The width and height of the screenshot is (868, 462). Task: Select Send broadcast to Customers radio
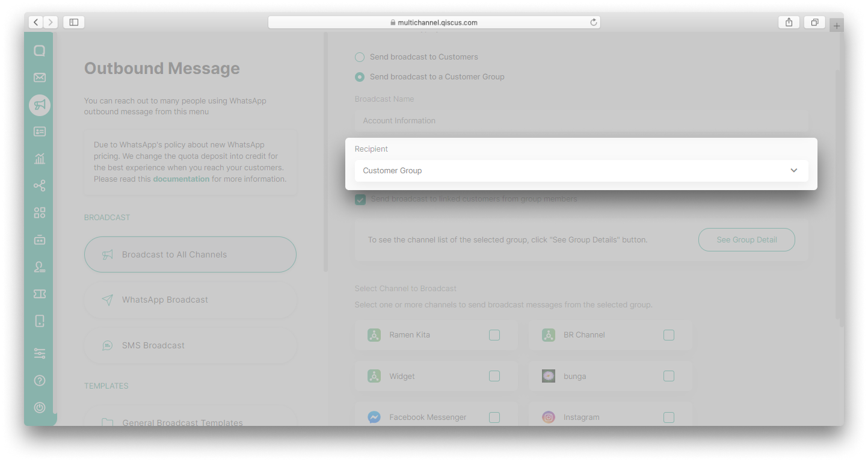pos(360,57)
